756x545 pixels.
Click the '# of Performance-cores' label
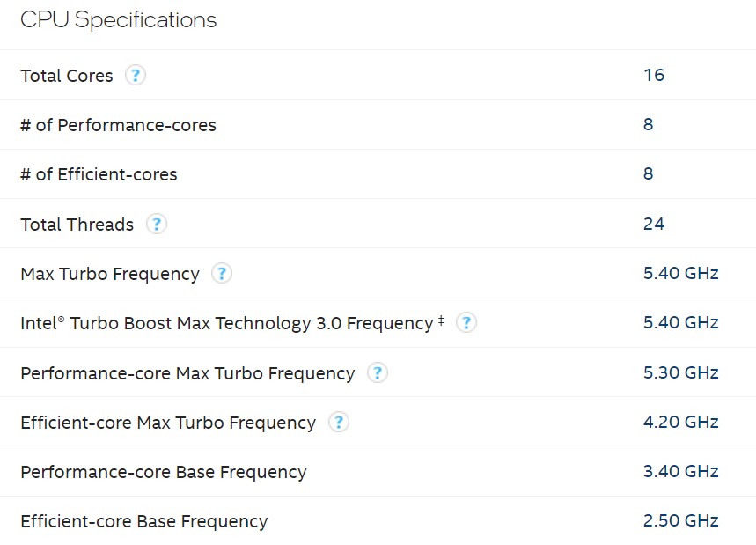point(118,125)
